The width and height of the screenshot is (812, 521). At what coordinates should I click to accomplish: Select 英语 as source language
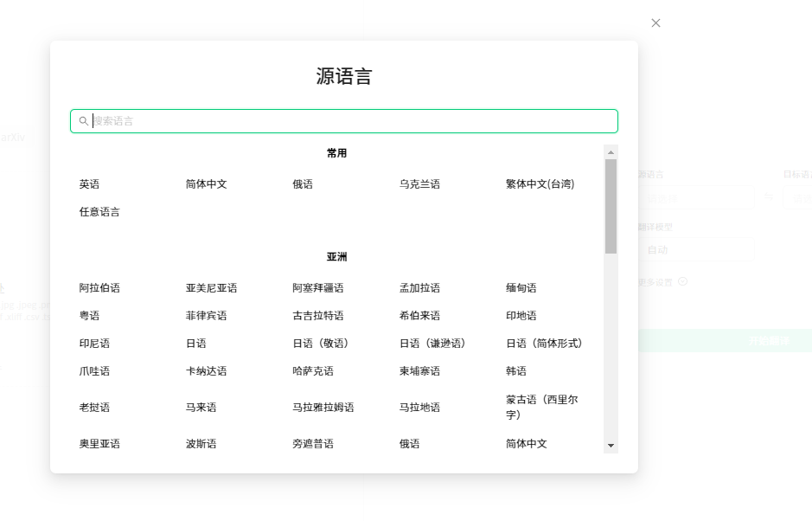pyautogui.click(x=89, y=184)
